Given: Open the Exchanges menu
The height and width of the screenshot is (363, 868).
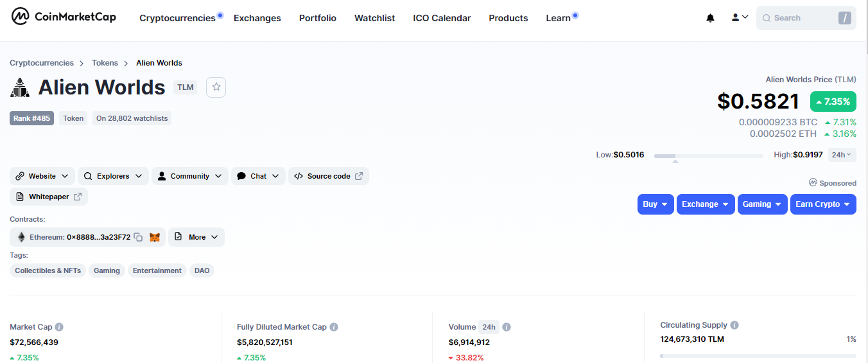Looking at the screenshot, I should point(257,18).
